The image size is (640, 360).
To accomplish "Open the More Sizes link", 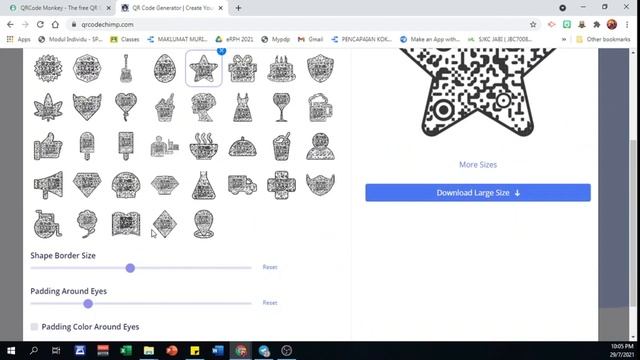I will pos(478,164).
